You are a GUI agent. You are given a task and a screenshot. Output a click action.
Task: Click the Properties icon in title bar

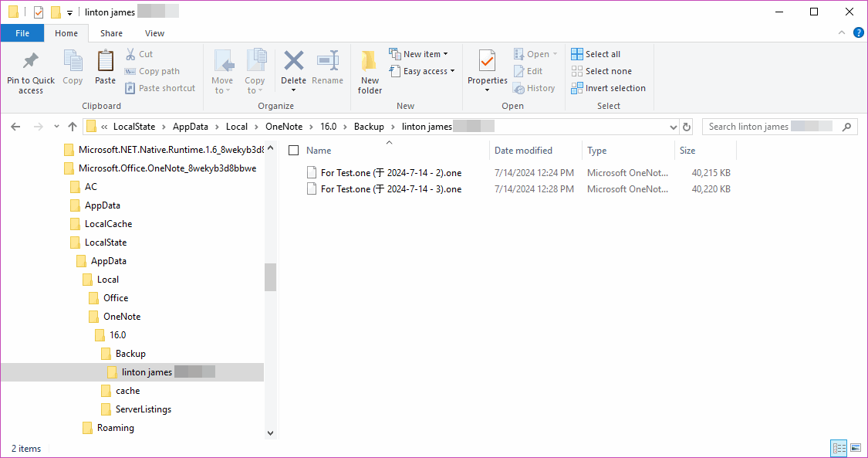(x=39, y=12)
